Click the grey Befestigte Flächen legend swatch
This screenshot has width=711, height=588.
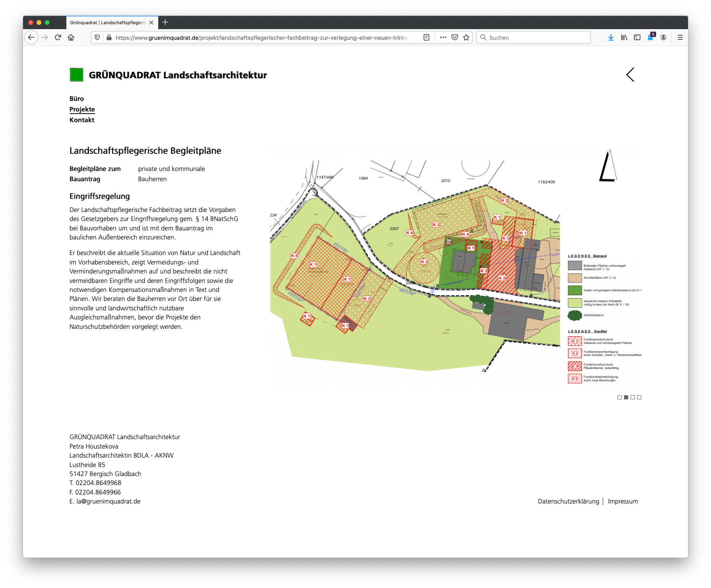(x=575, y=265)
